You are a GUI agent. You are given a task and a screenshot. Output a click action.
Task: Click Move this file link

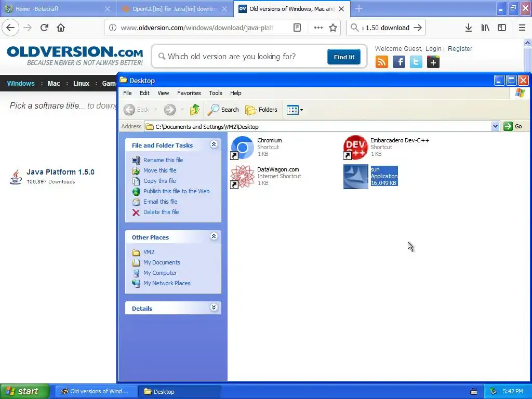point(160,170)
